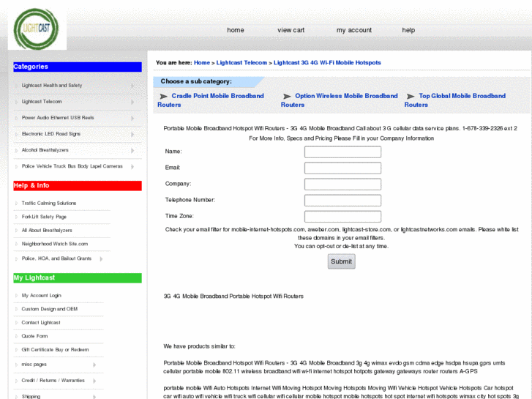This screenshot has height=399, width=532.
Task: Select Electronic LED Road Signs category
Action: tap(51, 134)
